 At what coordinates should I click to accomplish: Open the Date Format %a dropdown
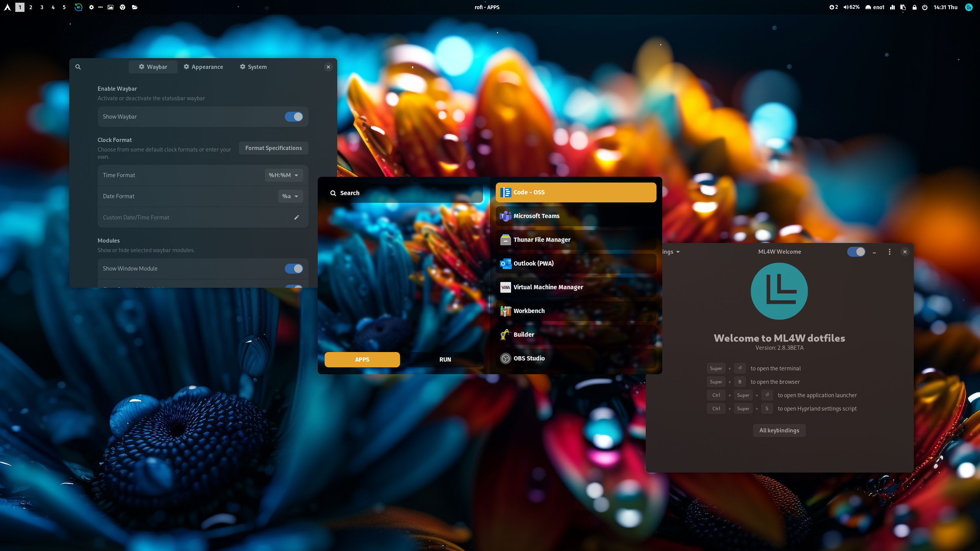[x=290, y=196]
